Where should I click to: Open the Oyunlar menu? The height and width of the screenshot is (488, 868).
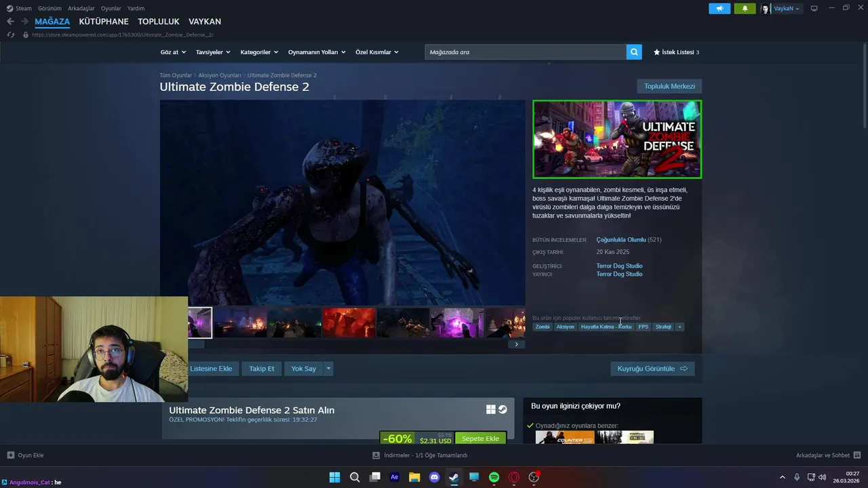(111, 9)
